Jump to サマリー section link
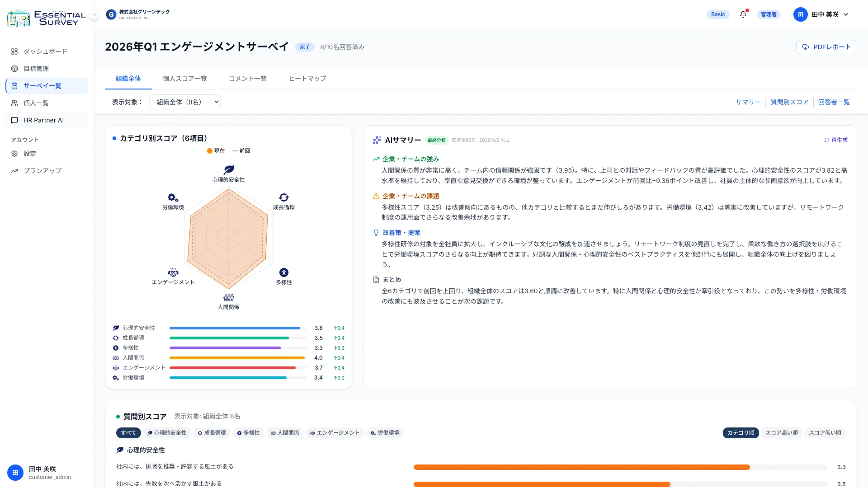The width and height of the screenshot is (868, 488). (x=748, y=102)
